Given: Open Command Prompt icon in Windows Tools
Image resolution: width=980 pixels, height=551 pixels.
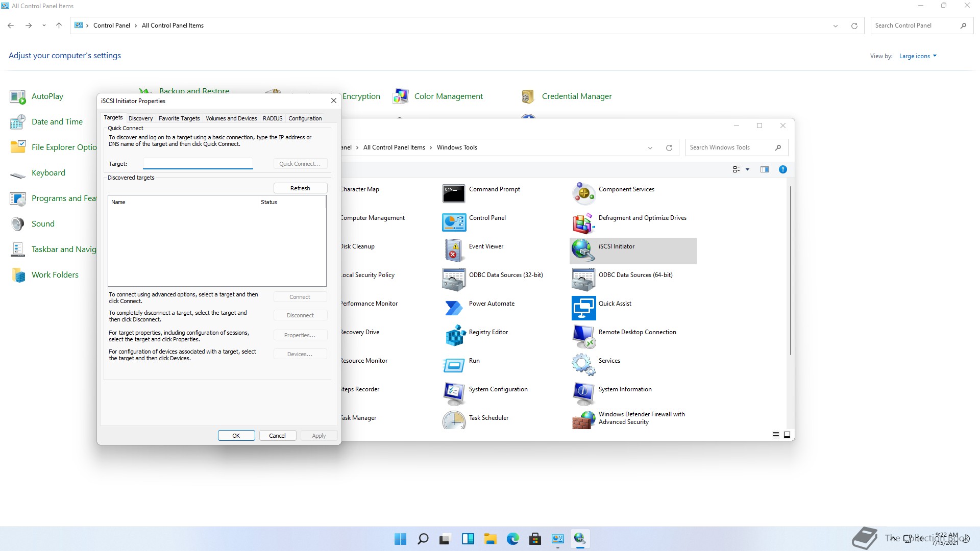Looking at the screenshot, I should coord(454,193).
